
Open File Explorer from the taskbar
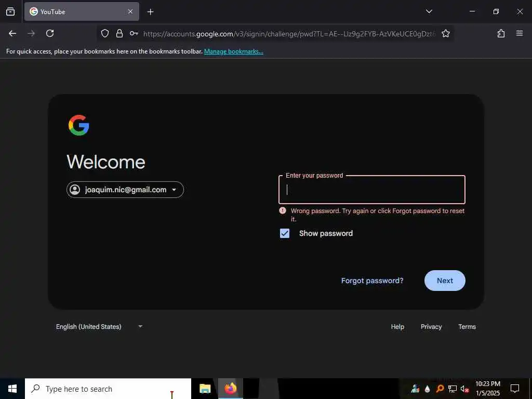pos(205,389)
